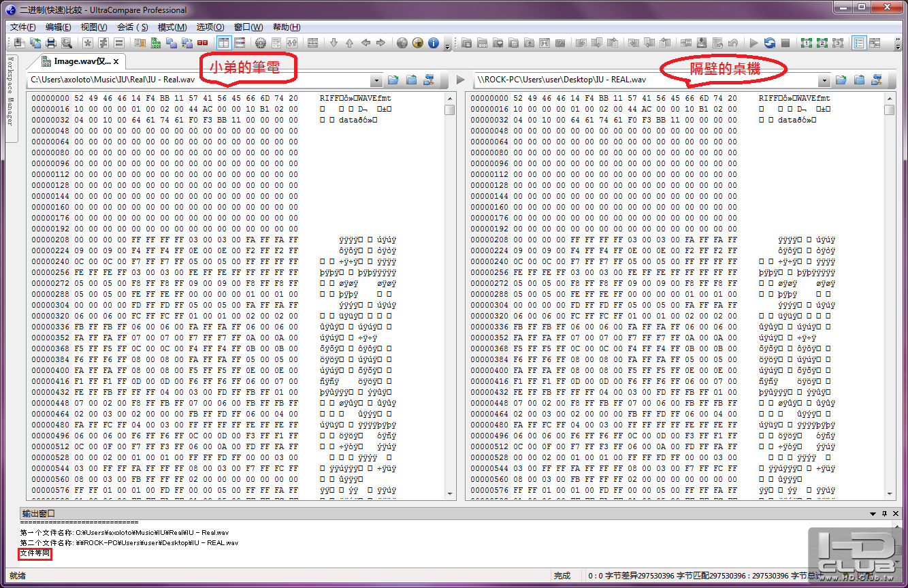
Task: Open the 窗口(W) menu
Action: click(248, 27)
